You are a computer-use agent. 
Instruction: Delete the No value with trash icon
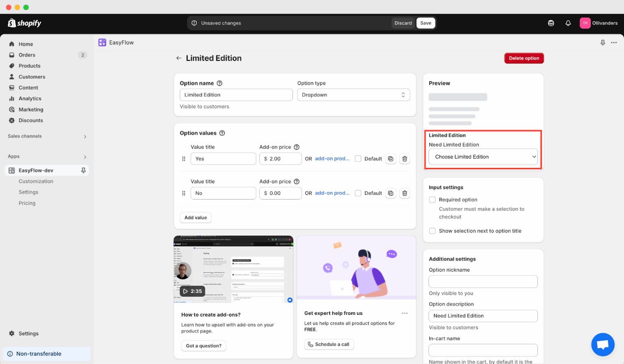coord(404,193)
